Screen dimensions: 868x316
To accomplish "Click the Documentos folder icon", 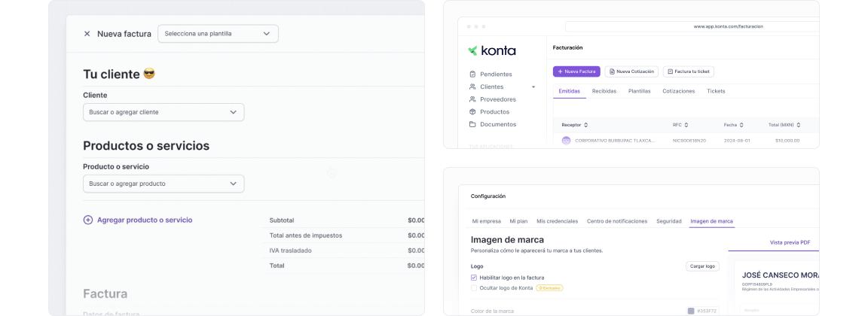I will [472, 124].
